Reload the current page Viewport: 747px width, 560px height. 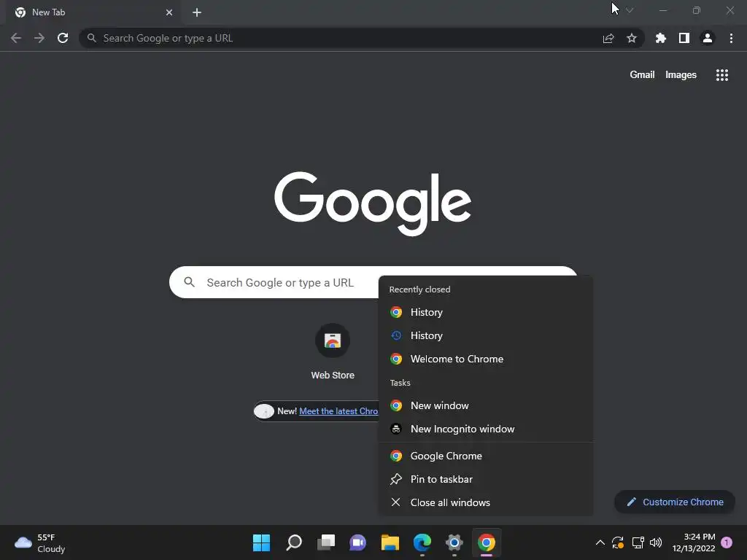click(x=63, y=38)
